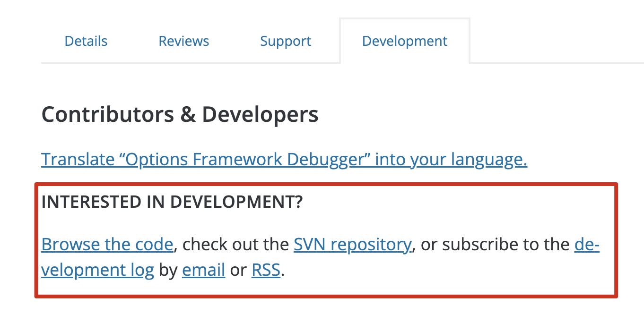
Task: Open the SVN repository link
Action: 352,245
